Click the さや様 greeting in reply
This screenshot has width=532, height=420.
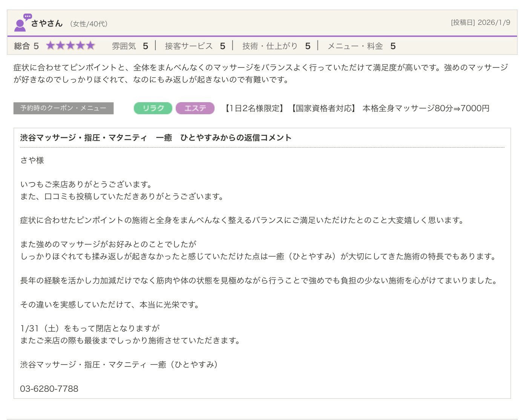32,160
